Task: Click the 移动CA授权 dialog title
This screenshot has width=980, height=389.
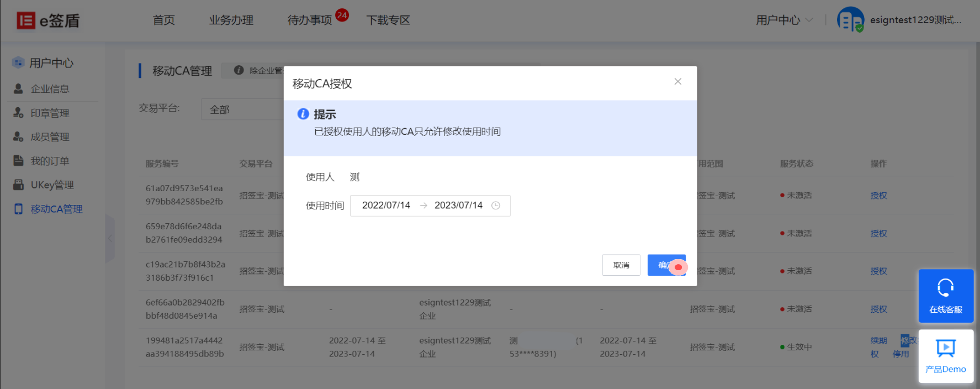Action: pyautogui.click(x=322, y=84)
